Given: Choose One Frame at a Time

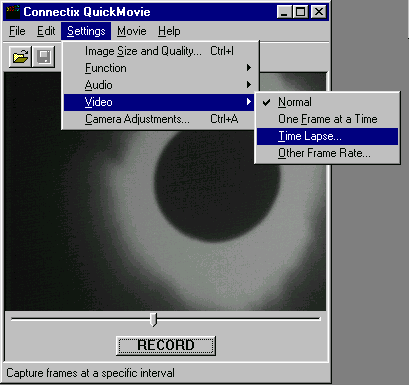Looking at the screenshot, I should [x=327, y=119].
